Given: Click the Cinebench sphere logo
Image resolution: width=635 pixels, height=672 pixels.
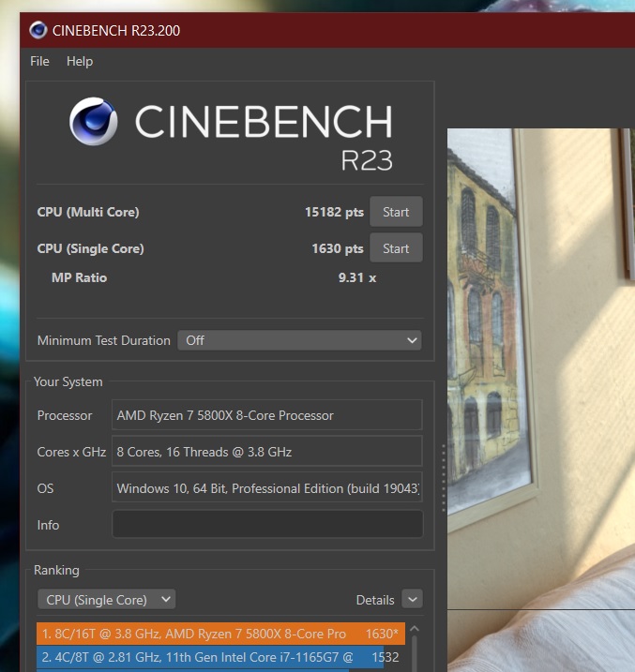Looking at the screenshot, I should (x=93, y=121).
